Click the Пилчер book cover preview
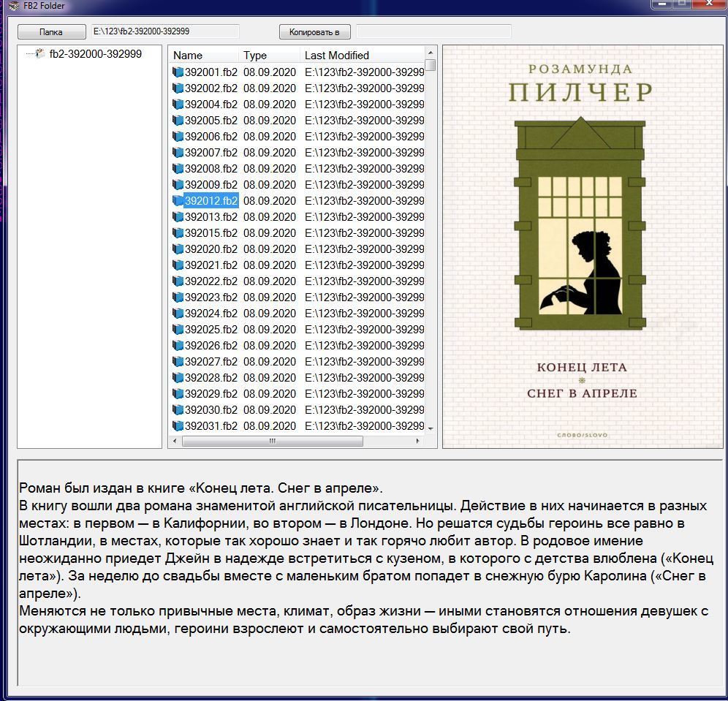728x701 pixels. [583, 246]
